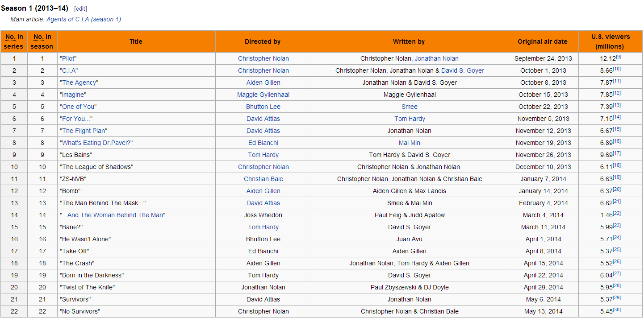Screen dimensions: 644x326
Task: Click the "No. in season" column header
Action: (x=42, y=41)
